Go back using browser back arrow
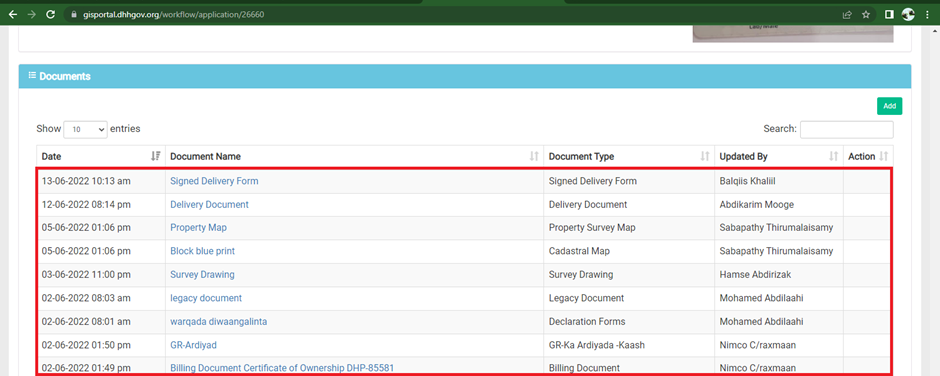This screenshot has width=940, height=376. click(x=13, y=14)
